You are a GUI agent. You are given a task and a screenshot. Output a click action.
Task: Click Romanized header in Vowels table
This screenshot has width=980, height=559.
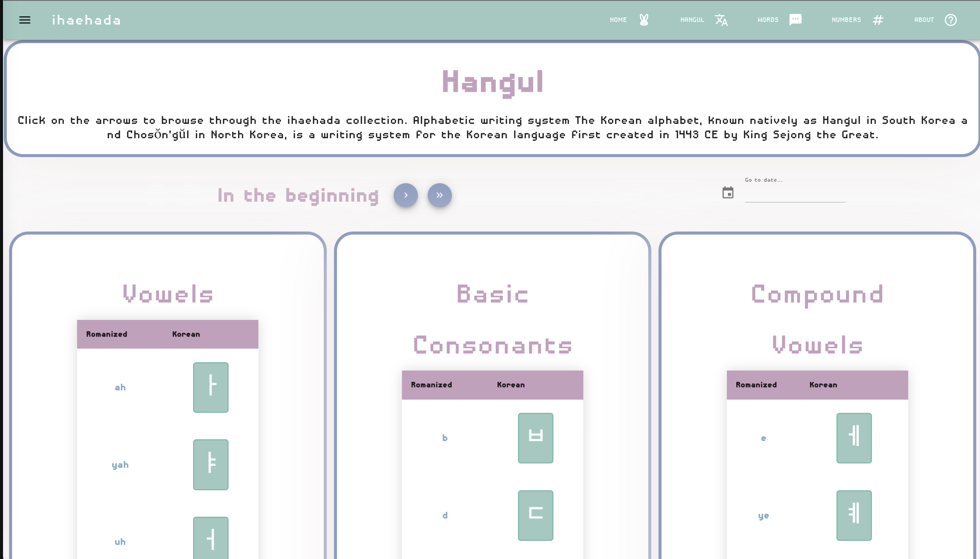pyautogui.click(x=107, y=334)
